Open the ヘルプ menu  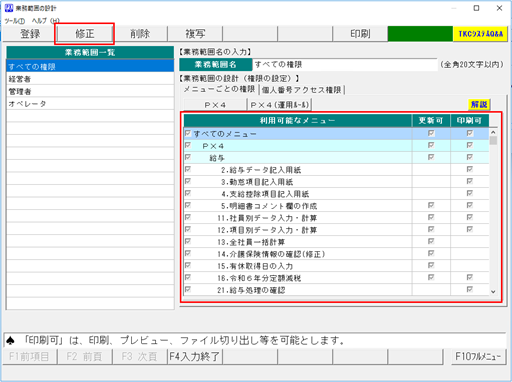click(45, 21)
